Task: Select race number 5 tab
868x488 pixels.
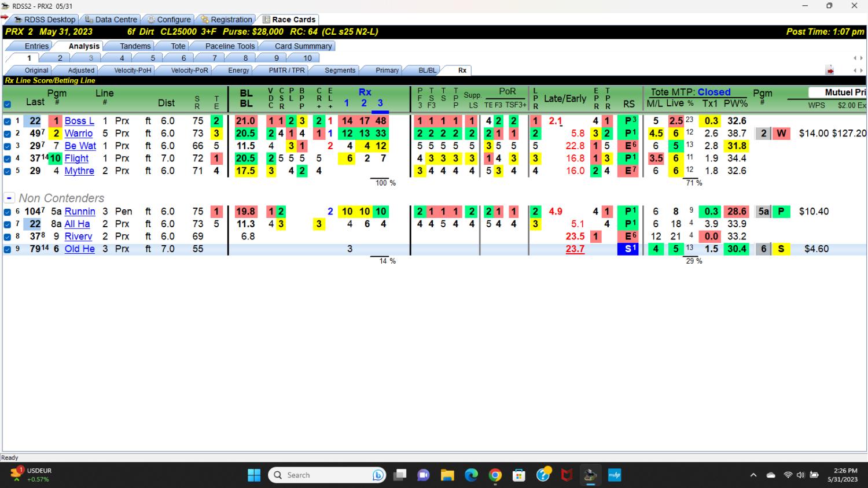Action: pyautogui.click(x=153, y=58)
